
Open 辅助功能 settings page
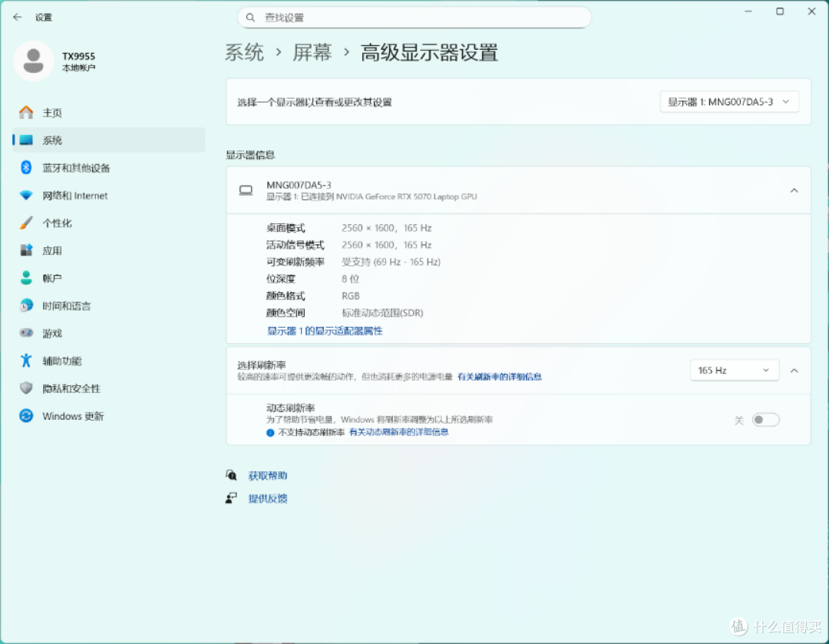point(108,361)
